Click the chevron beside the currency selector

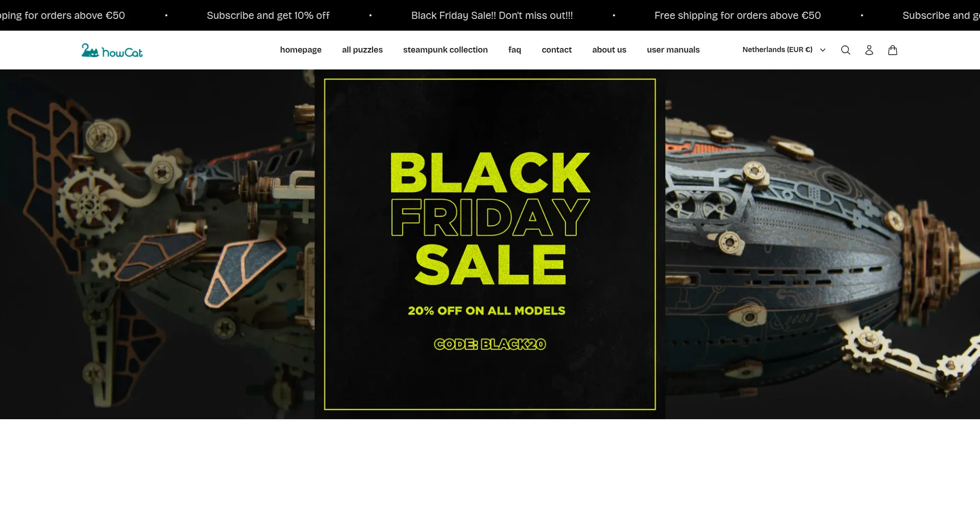(x=822, y=50)
